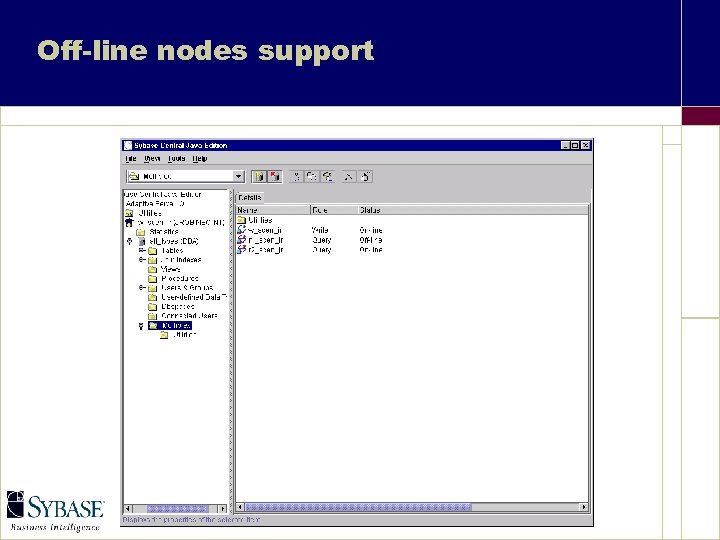Screen dimensions: 720x540
Task: Click the Procedures folder icon
Action: coord(152,279)
